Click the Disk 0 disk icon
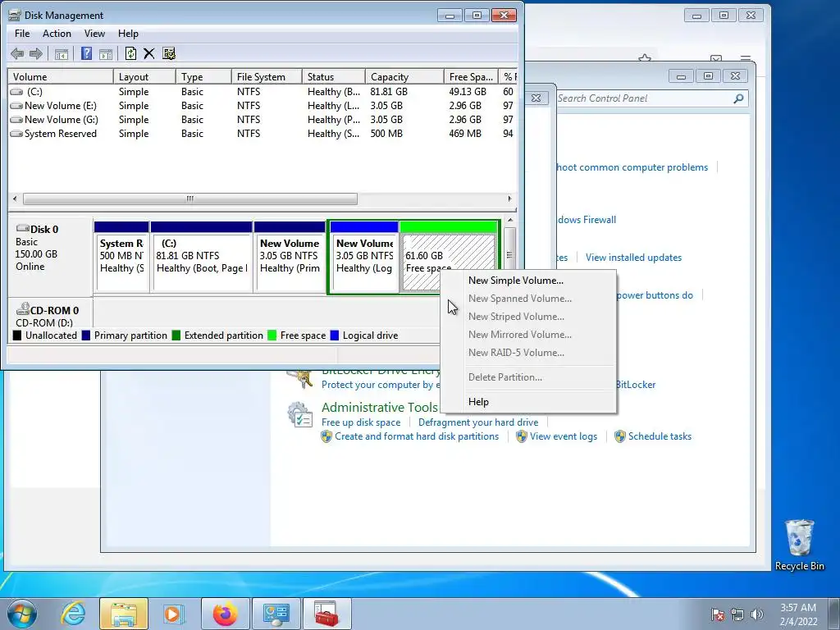The height and width of the screenshot is (630, 840). pos(23,229)
